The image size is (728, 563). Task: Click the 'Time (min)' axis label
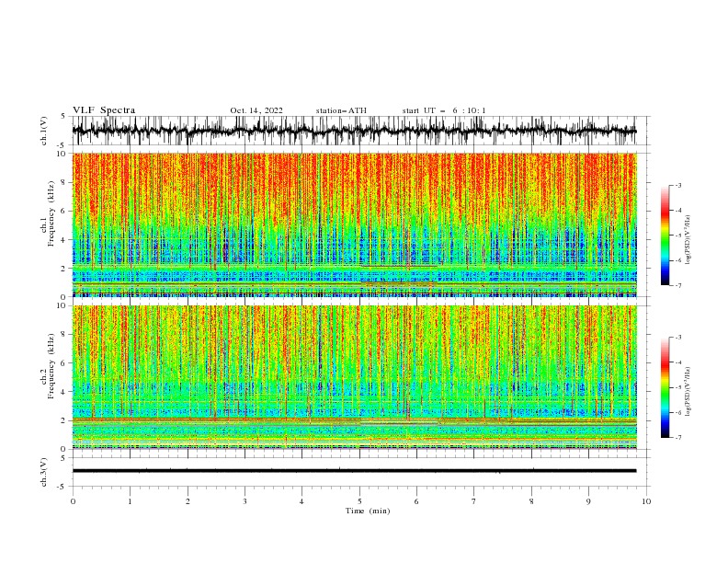point(368,511)
